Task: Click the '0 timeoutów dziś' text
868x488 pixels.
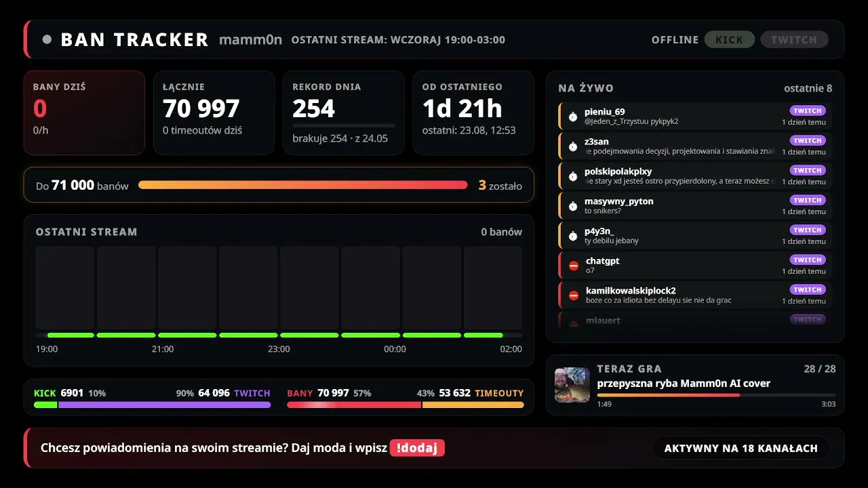Action: pos(203,130)
